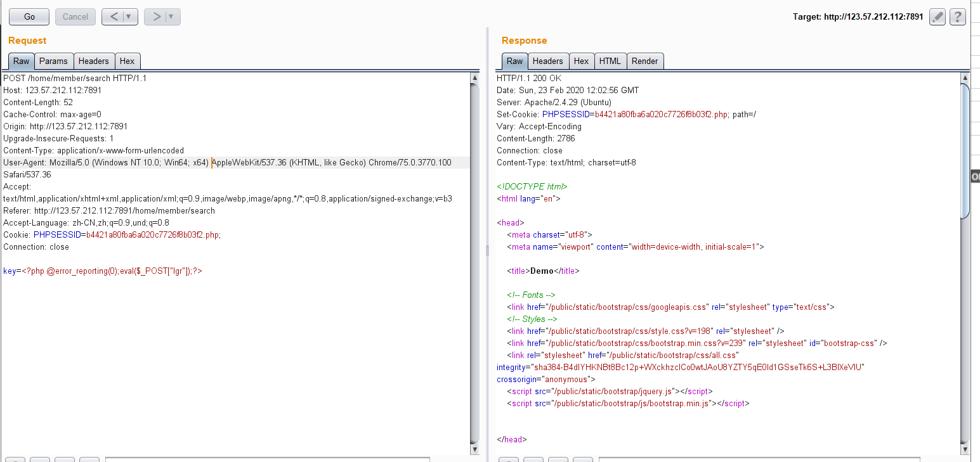Viewport: 980px width, 462px height.
Task: Click the 'integrity="sha384-' line
Action: [681, 368]
